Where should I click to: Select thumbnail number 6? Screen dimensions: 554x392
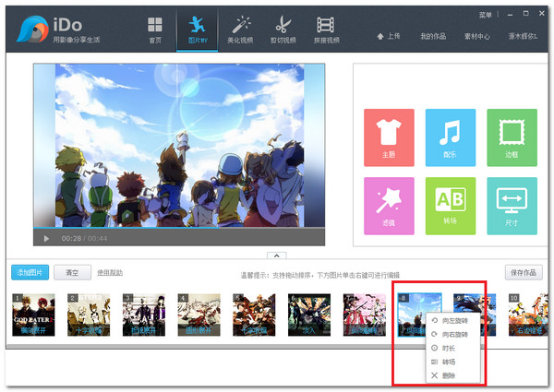(x=309, y=315)
